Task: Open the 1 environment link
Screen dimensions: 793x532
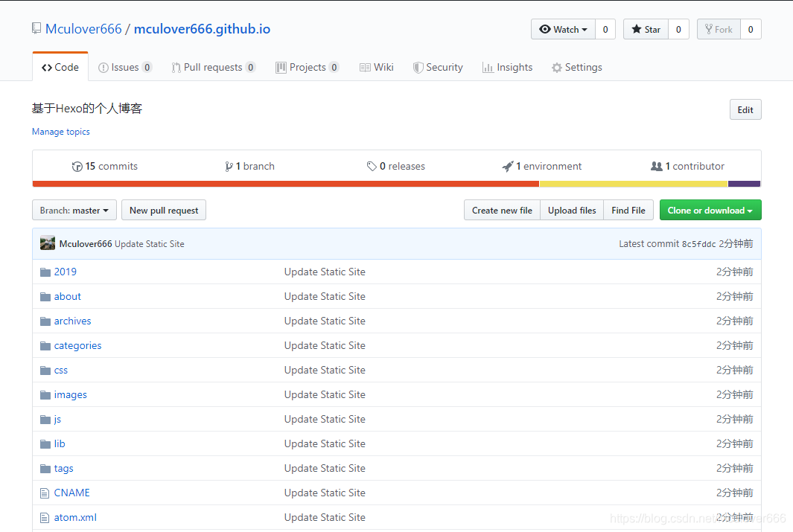Action: [x=541, y=166]
